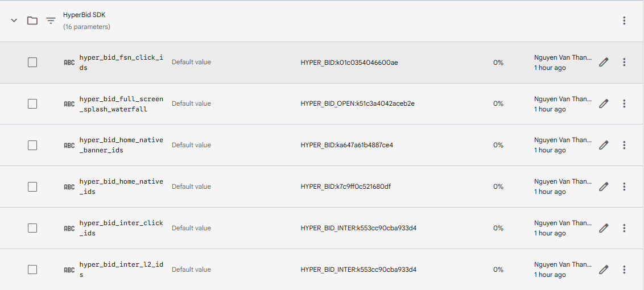Tick the hyper_bid_inter_l2_ids checkbox
This screenshot has height=290, width=644.
(32, 270)
